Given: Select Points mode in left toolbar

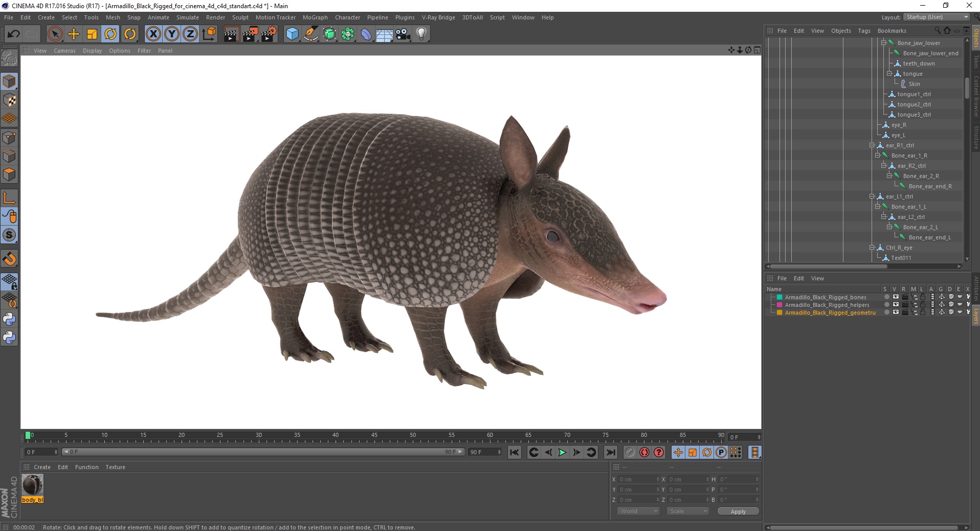Looking at the screenshot, I should (9, 138).
